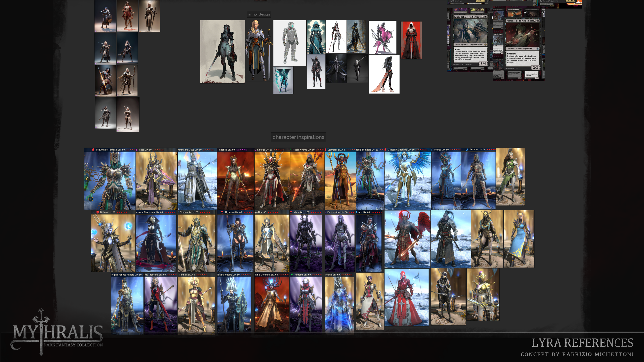Click the red skull icon beside Gliseah Guidanime
This screenshot has width=644, height=362.
pyautogui.click(x=386, y=150)
